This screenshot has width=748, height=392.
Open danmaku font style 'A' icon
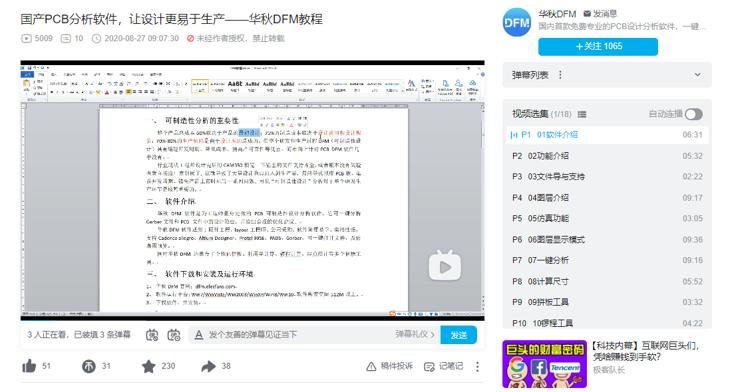tap(198, 335)
